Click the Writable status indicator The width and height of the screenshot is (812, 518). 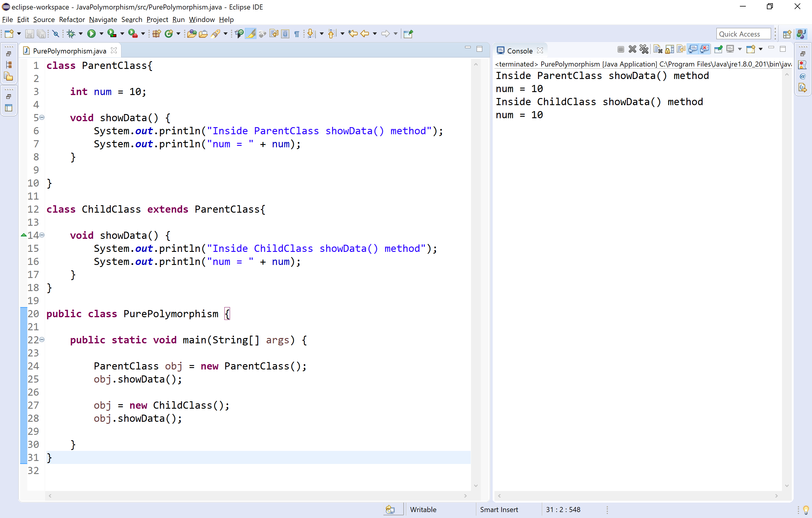coord(423,509)
